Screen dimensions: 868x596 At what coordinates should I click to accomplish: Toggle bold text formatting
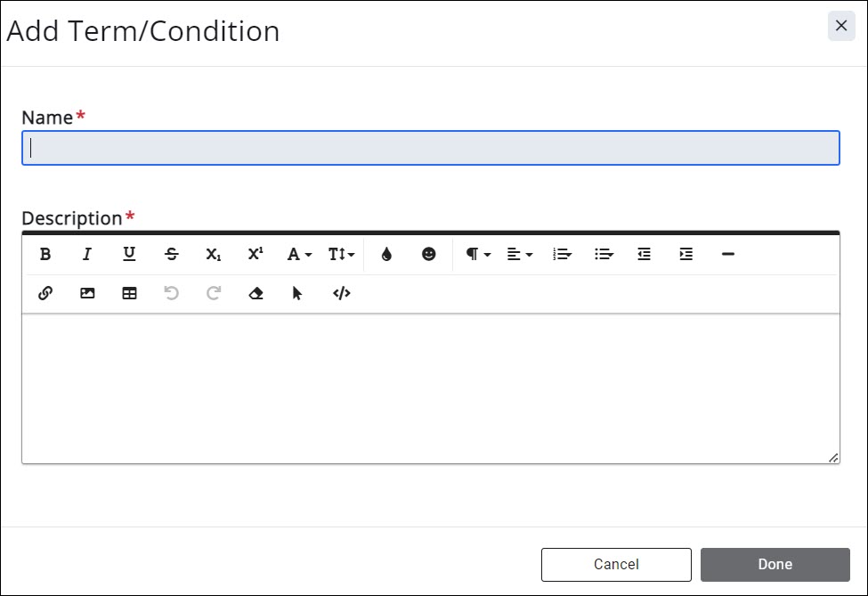[x=45, y=255]
